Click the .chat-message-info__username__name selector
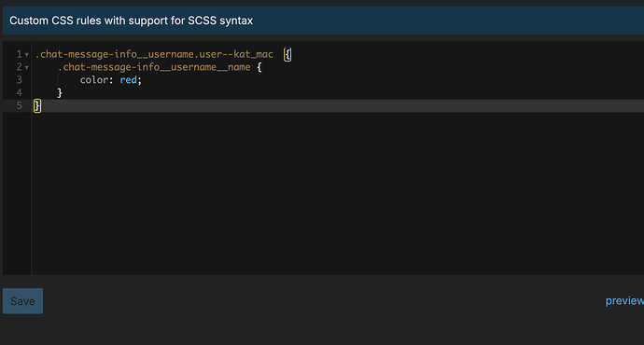Viewport: 644px width, 345px height. point(154,67)
